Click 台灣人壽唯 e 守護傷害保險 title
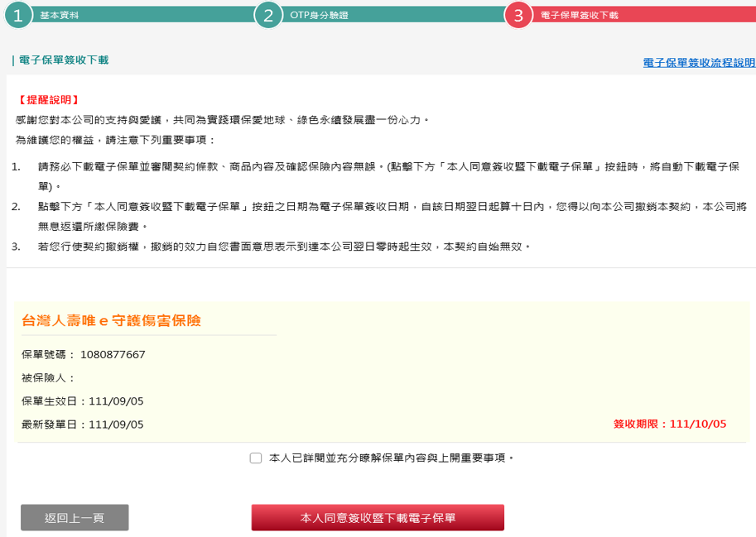756x537 pixels. [112, 320]
